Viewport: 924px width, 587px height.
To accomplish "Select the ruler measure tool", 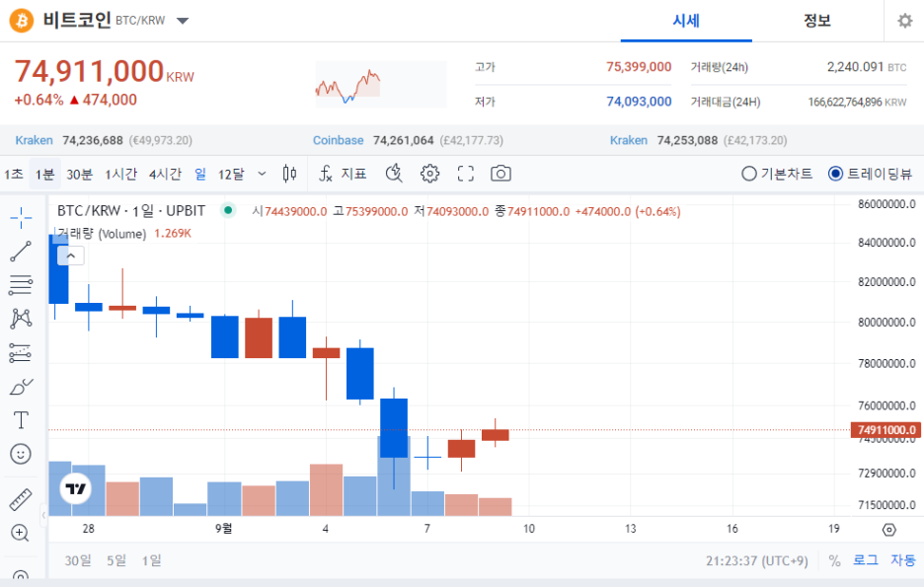I will point(21,499).
